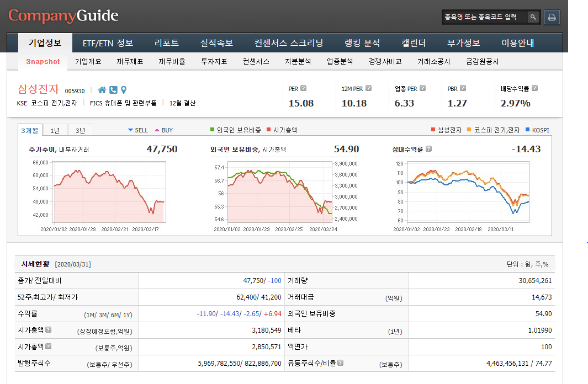The image size is (588, 384).
Task: Open the 배당수익률 help icon
Action: coord(535,88)
